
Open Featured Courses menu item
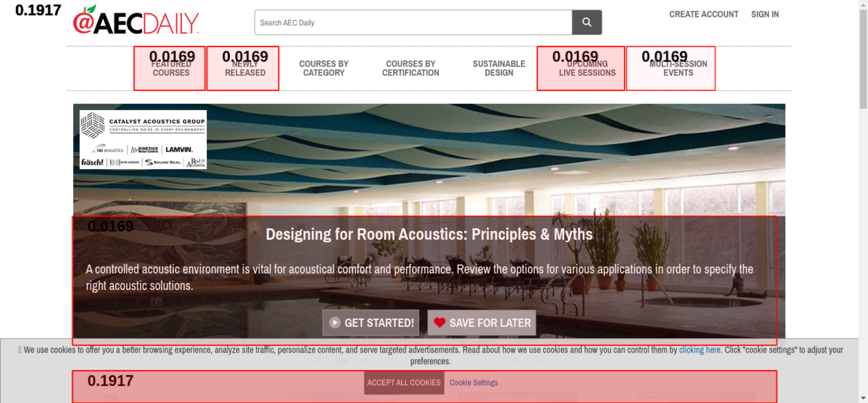tap(171, 68)
